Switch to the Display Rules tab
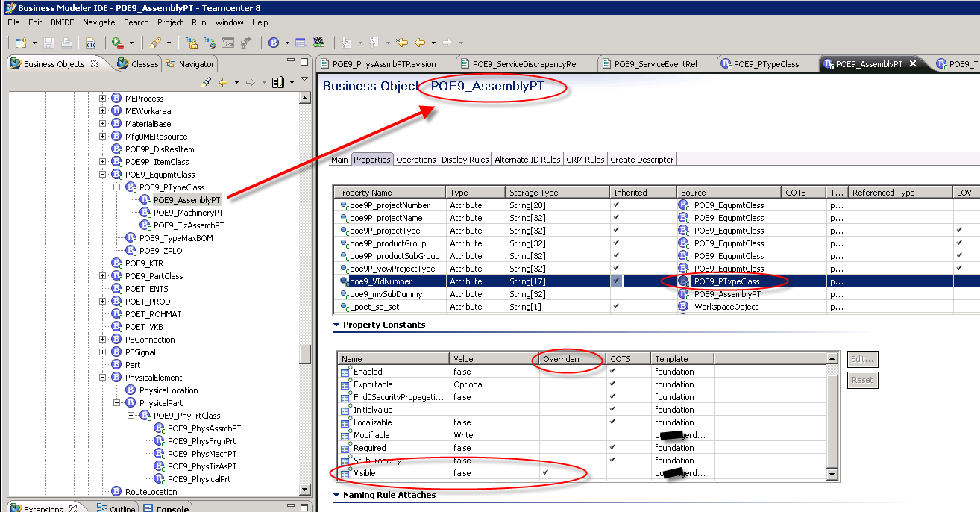The height and width of the screenshot is (512, 980). click(465, 160)
